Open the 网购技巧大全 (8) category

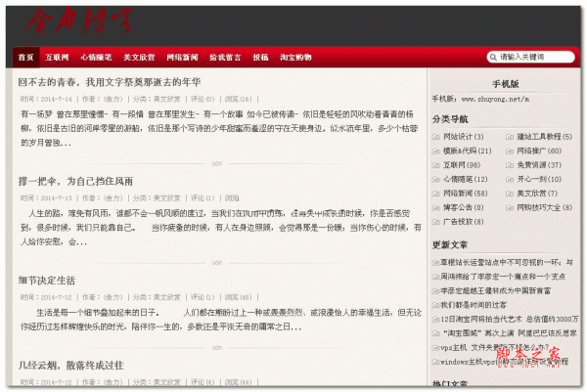click(545, 208)
